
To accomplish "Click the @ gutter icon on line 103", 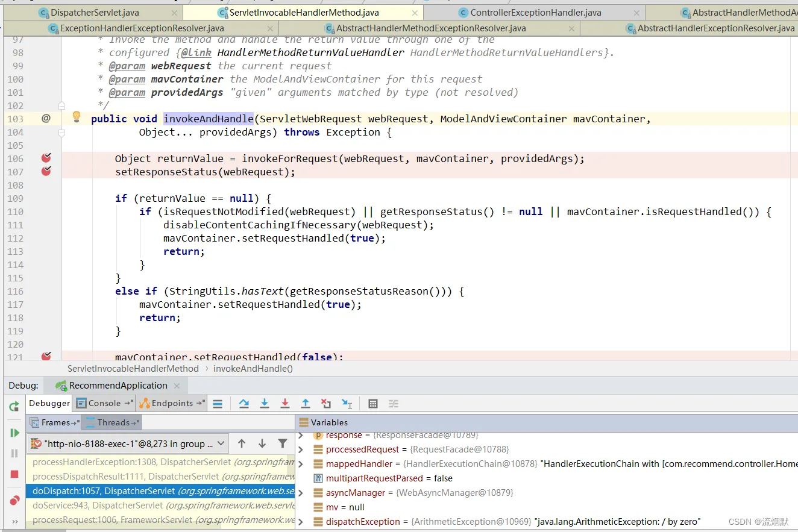I will [46, 119].
